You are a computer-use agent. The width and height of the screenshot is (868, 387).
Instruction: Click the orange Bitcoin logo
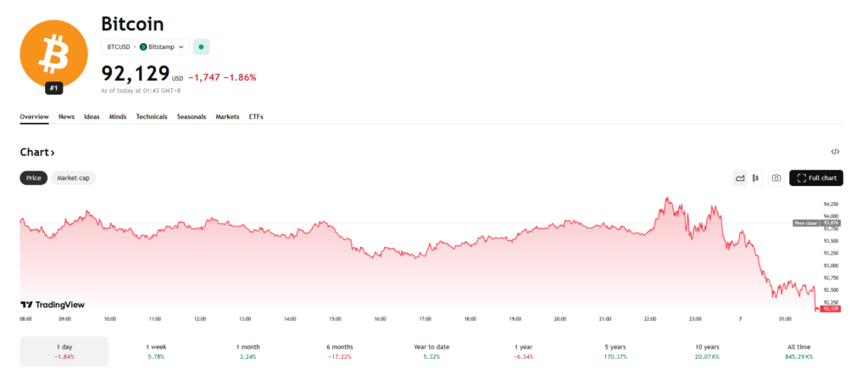(x=54, y=55)
